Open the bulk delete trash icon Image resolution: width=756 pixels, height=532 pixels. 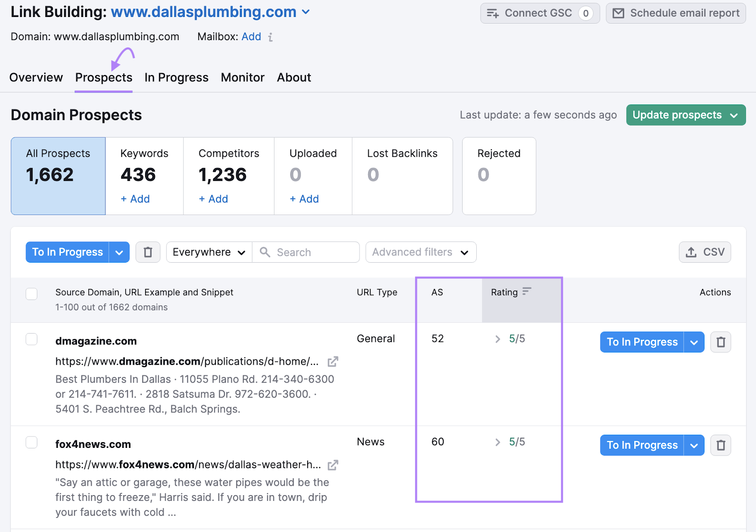[147, 252]
